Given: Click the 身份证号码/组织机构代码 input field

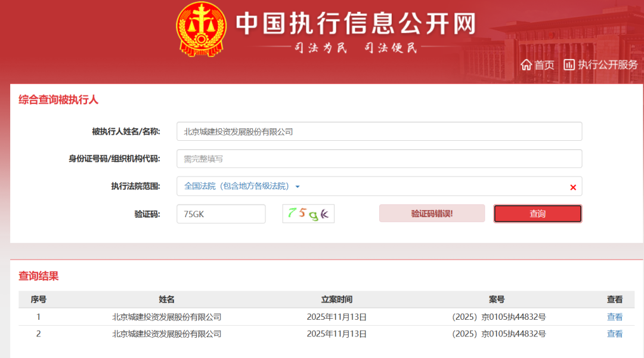Looking at the screenshot, I should click(x=379, y=159).
